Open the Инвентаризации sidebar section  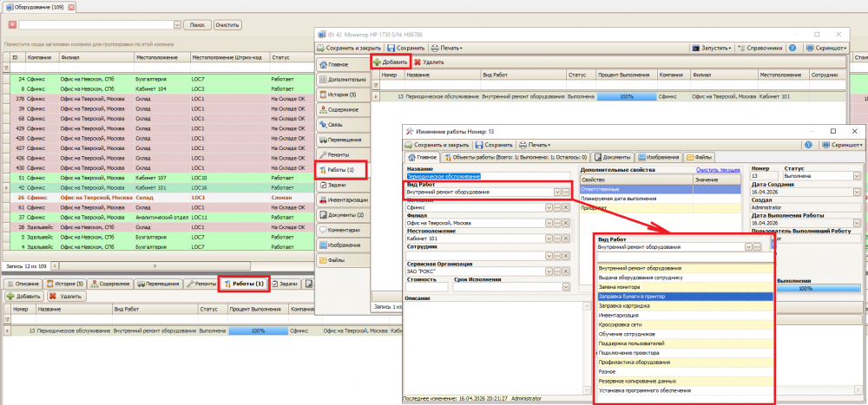[340, 199]
